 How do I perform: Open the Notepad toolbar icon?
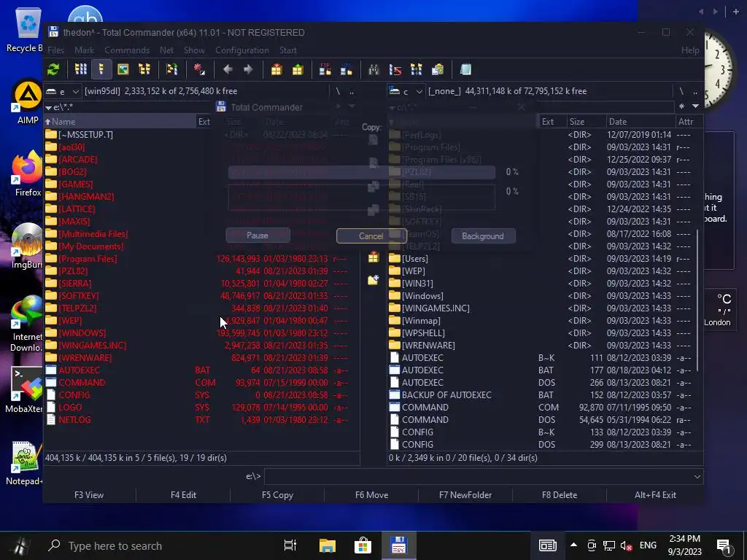[465, 69]
